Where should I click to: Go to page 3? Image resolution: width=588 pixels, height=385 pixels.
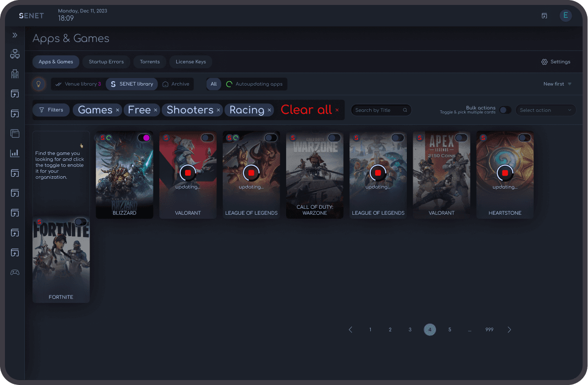pyautogui.click(x=410, y=330)
